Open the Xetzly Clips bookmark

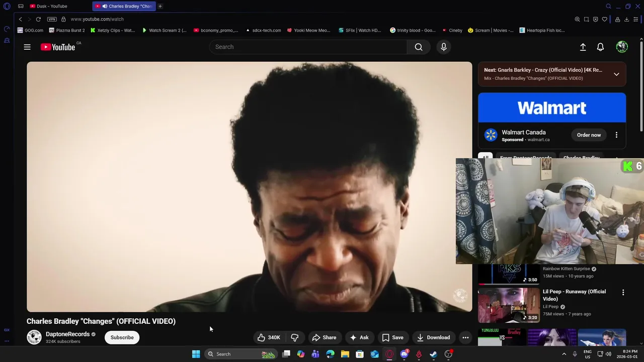(x=113, y=30)
